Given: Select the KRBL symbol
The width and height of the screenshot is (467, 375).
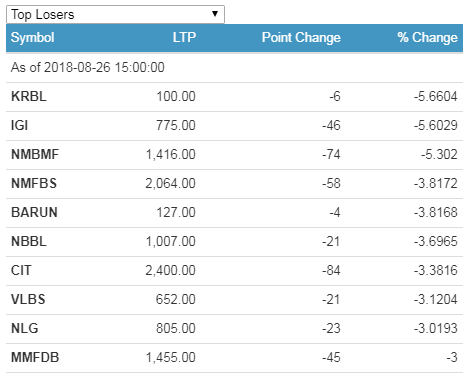Looking at the screenshot, I should (x=29, y=96).
